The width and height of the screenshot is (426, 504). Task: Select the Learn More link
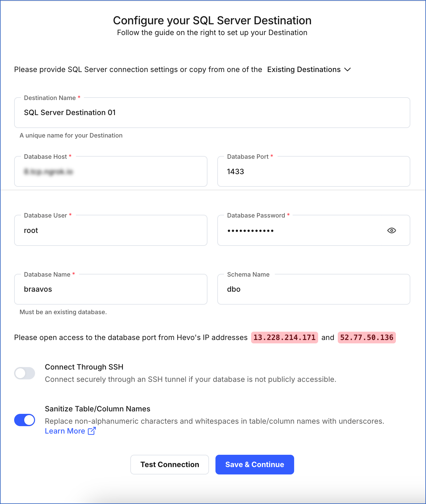point(65,431)
